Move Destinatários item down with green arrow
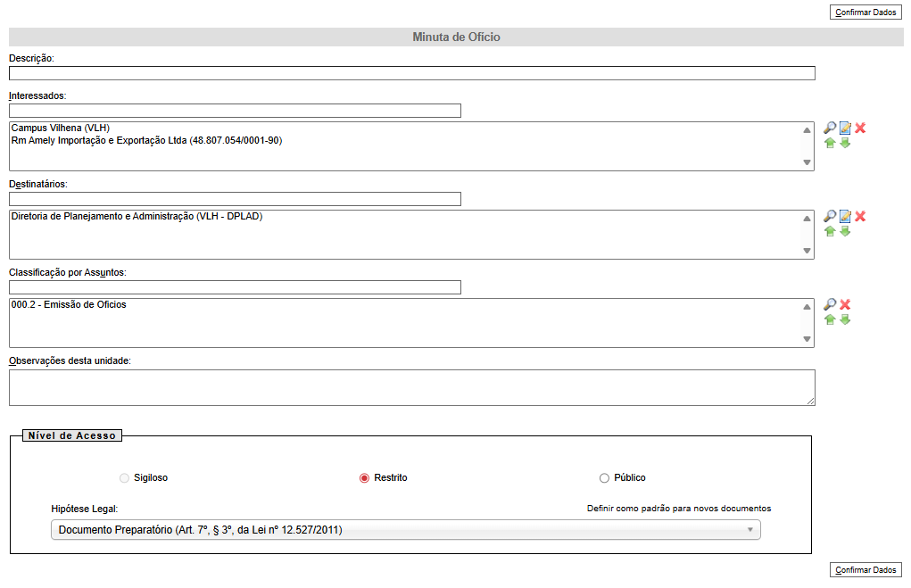 [845, 231]
